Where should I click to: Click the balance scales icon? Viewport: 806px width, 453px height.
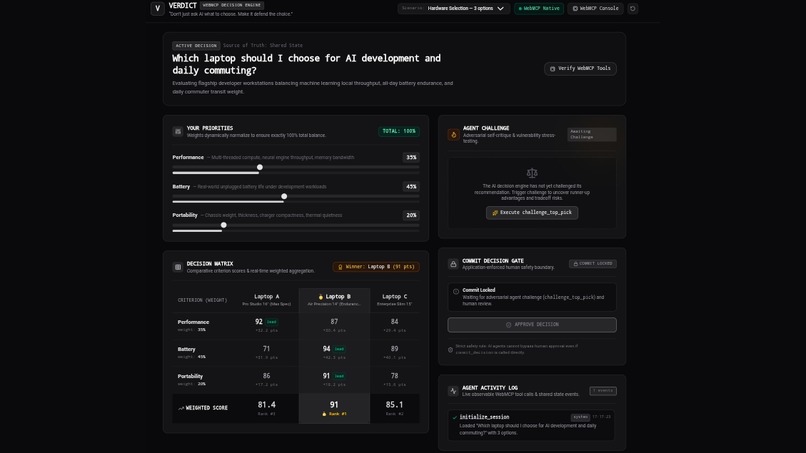click(532, 173)
